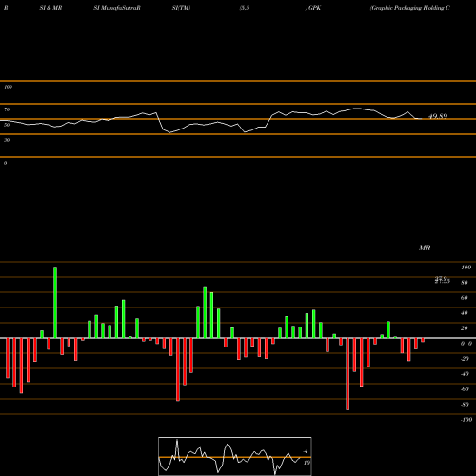Click the '10' label in mini chart
This screenshot has height=476, width=476.
pyautogui.click(x=307, y=463)
